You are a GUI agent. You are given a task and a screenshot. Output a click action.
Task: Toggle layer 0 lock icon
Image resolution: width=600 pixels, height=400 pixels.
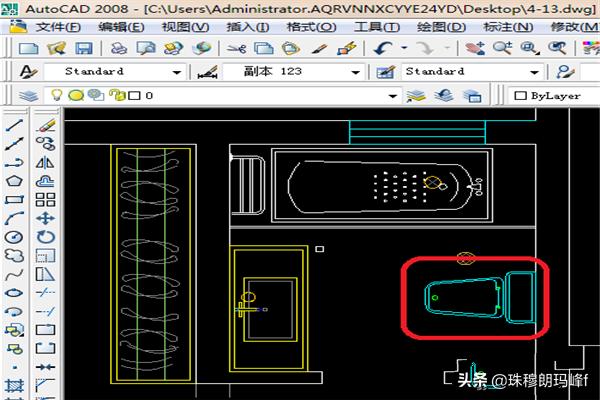(119, 95)
